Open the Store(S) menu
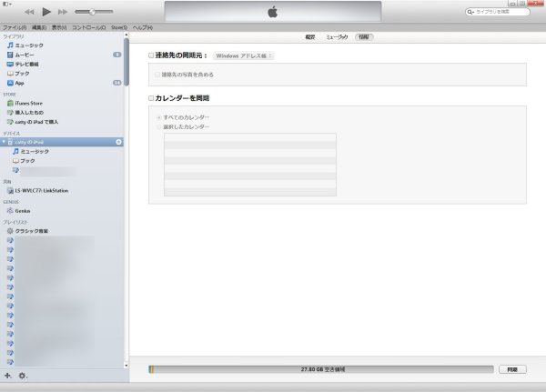 coord(119,27)
